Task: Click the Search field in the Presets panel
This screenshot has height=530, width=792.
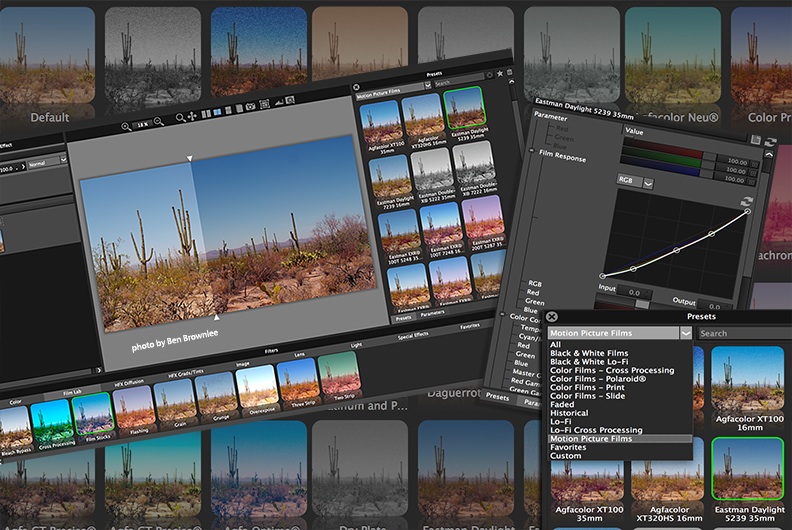Action: (742, 333)
